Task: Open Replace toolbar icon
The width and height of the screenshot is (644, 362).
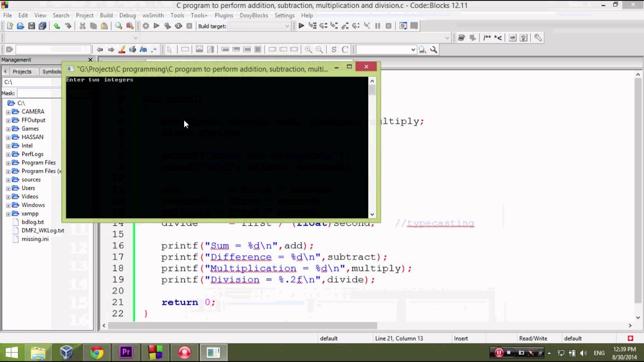Action: click(x=130, y=26)
